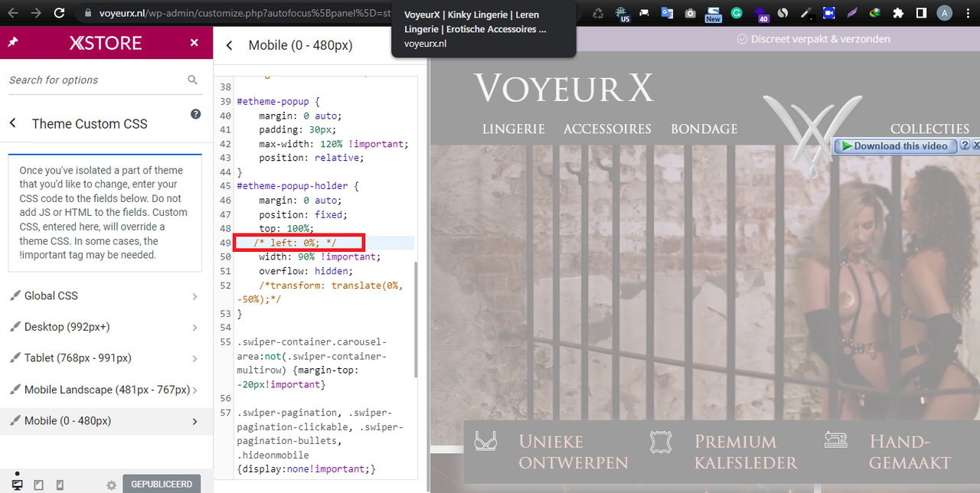Open Global CSS section
980x493 pixels.
(x=106, y=296)
